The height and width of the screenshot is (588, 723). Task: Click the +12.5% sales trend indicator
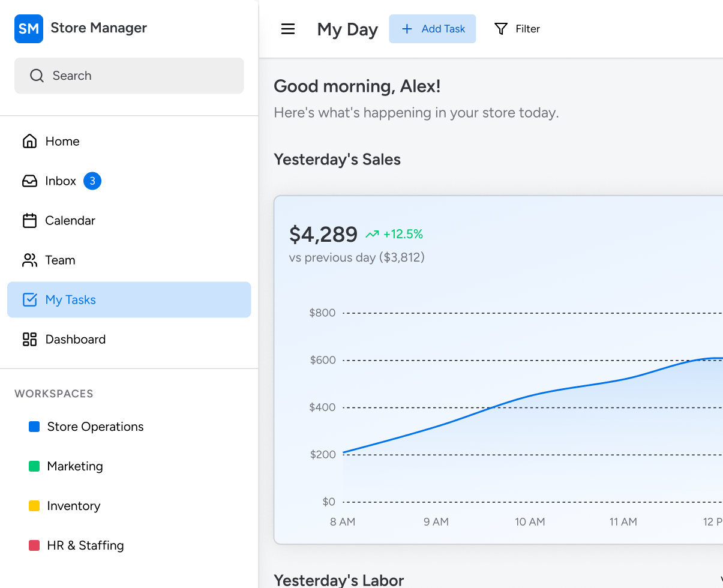click(394, 234)
